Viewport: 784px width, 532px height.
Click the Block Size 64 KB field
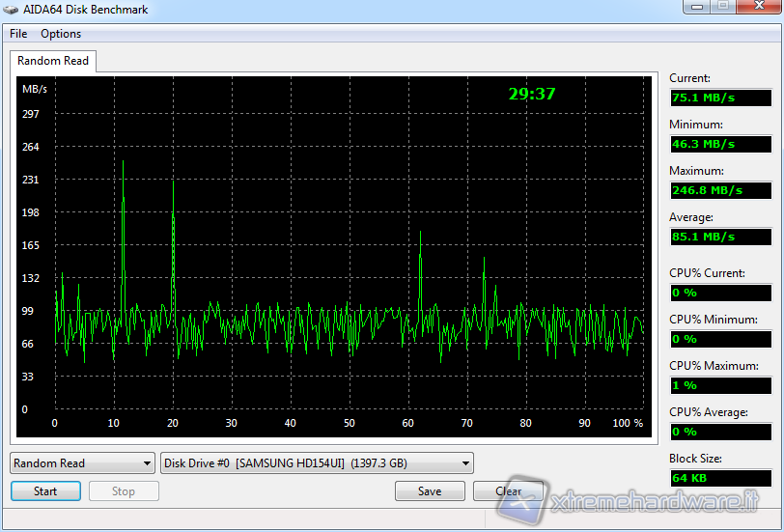(720, 478)
